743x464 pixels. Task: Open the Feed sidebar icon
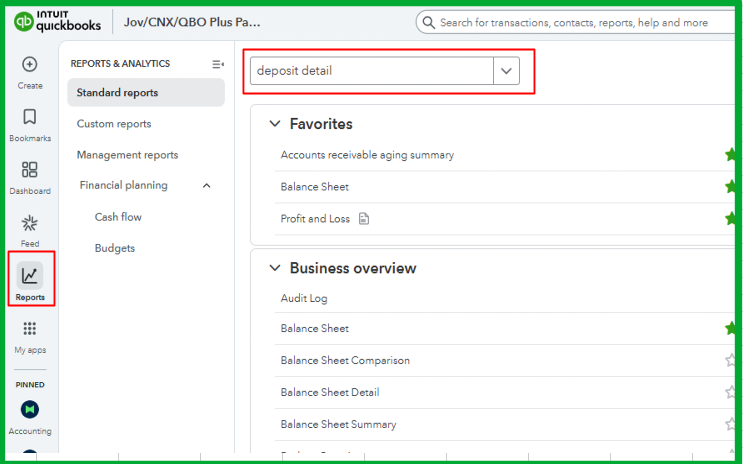click(x=30, y=223)
